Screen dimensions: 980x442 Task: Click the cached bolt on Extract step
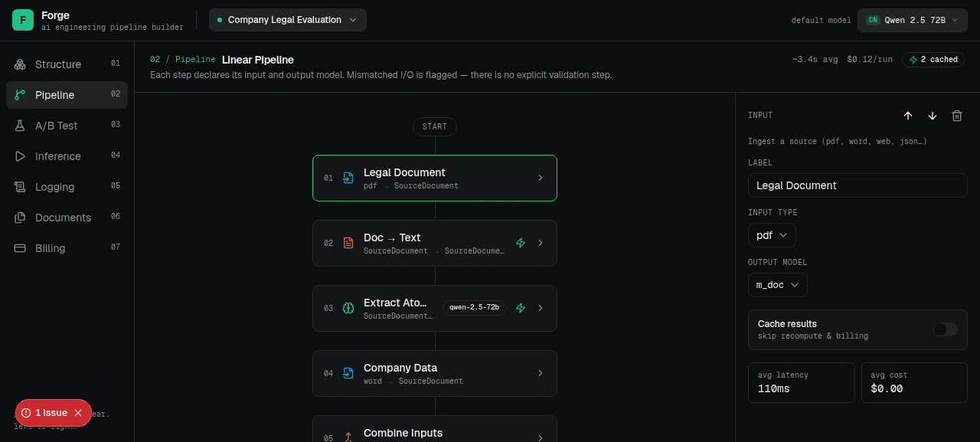521,308
